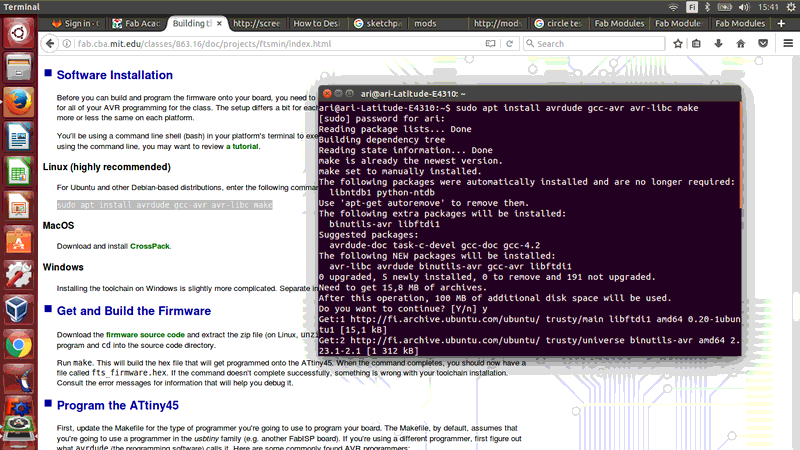Screen dimensions: 800x450
Task: Click the clock showing 15:41
Action: point(768,7)
